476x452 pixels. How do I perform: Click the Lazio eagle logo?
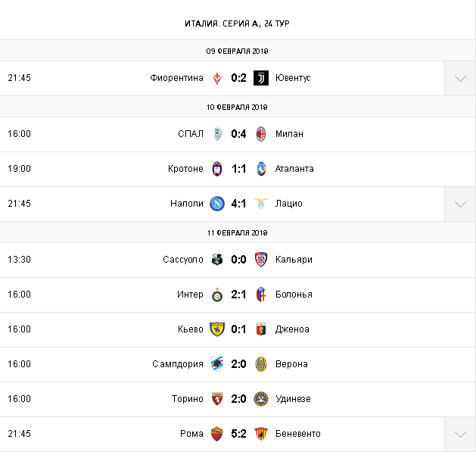click(261, 204)
